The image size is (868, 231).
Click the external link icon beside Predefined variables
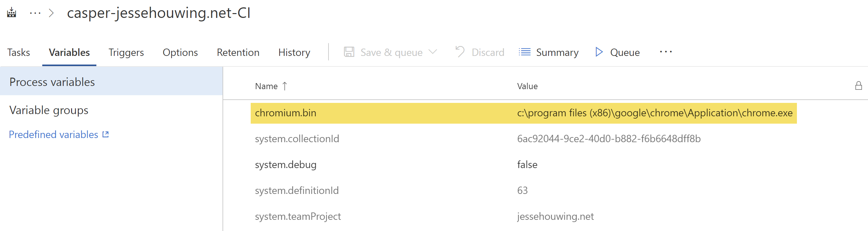(x=105, y=135)
